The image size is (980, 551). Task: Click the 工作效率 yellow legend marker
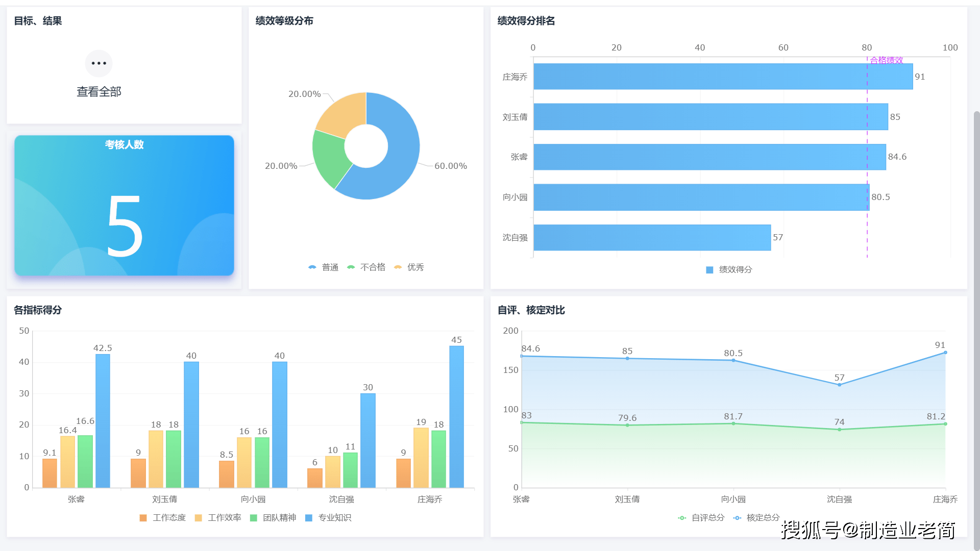point(198,518)
